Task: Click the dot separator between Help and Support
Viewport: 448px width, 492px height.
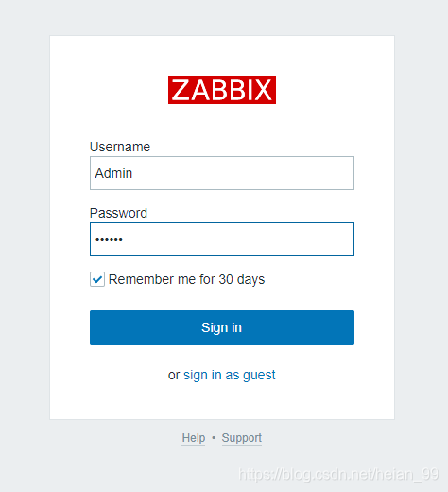Action: [x=214, y=438]
